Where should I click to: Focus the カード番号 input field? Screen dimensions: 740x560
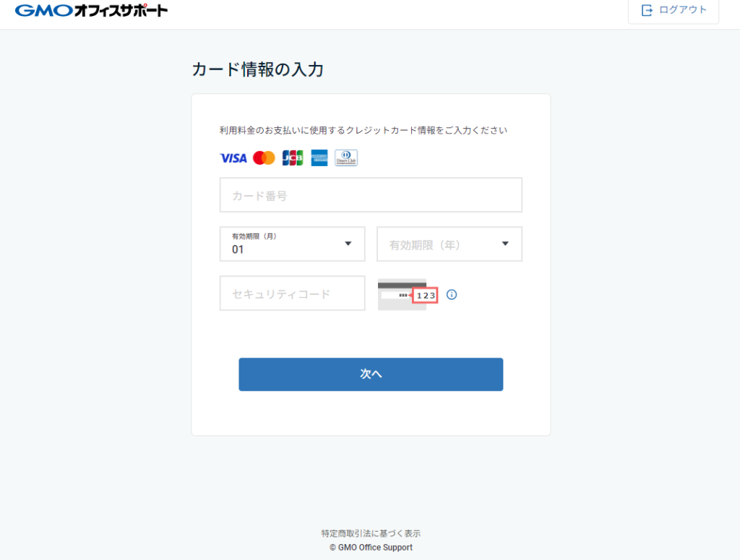pos(371,195)
